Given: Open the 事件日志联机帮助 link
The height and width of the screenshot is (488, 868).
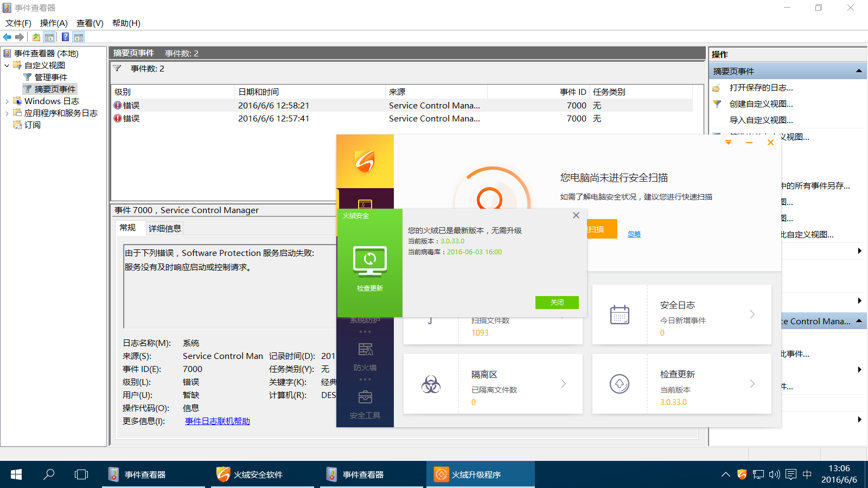Looking at the screenshot, I should click(218, 421).
